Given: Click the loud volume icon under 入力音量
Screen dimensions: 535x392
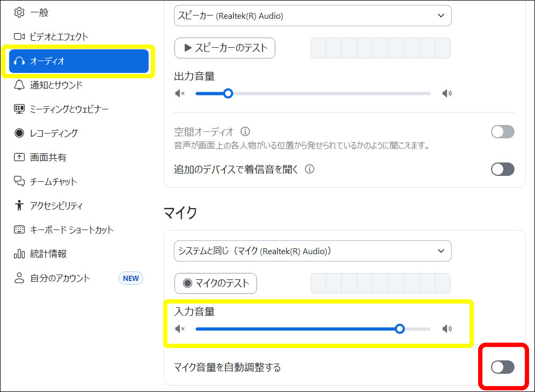Looking at the screenshot, I should pyautogui.click(x=446, y=329).
